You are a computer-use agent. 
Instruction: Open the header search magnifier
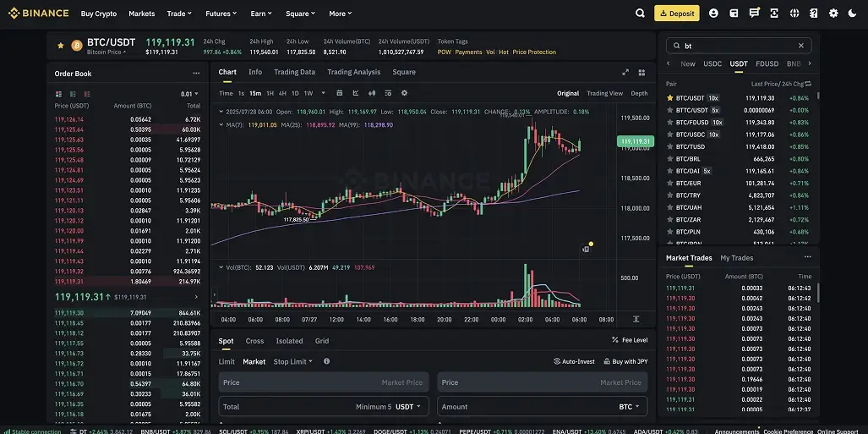coord(640,14)
